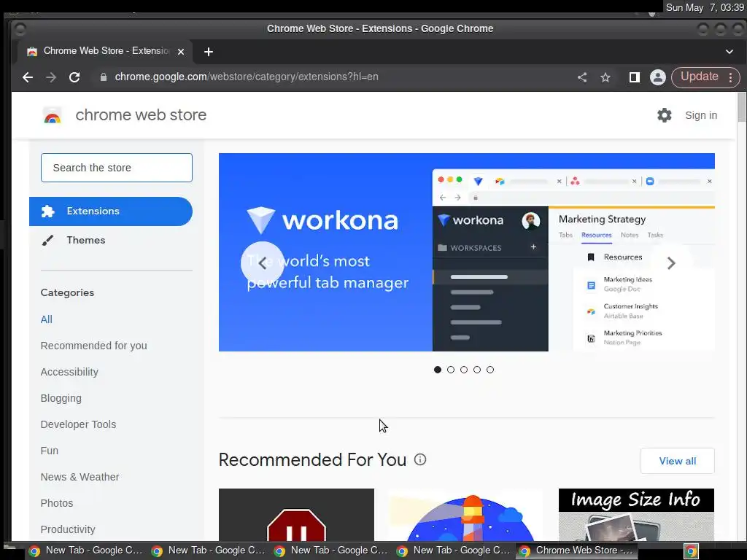
Task: Select the third carousel dot
Action: click(x=464, y=370)
